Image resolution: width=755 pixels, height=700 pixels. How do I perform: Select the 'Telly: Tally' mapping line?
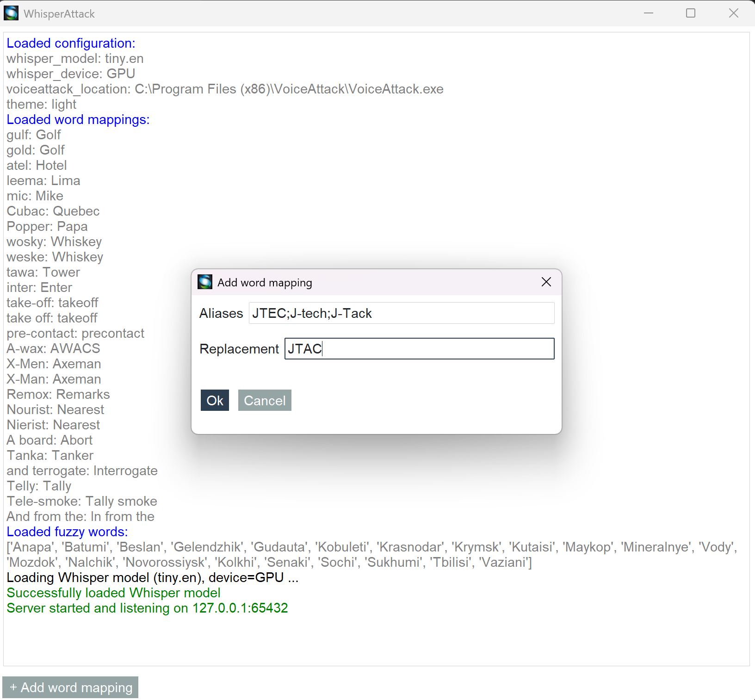tap(39, 486)
